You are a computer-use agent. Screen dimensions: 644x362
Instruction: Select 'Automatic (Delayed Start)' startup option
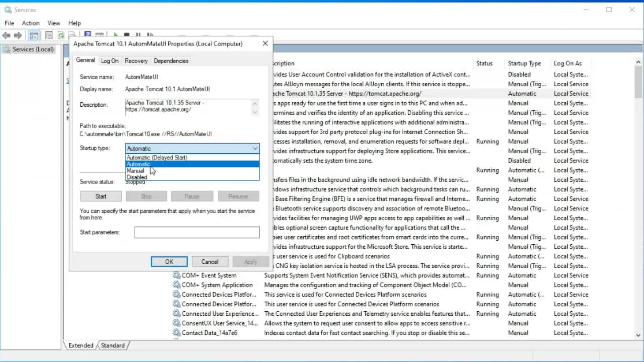157,158
